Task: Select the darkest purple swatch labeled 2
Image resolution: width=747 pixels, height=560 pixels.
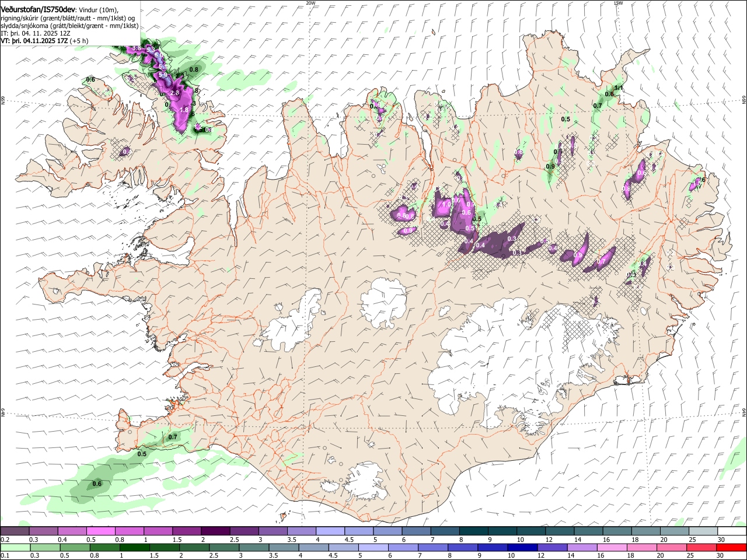Action: point(215,531)
